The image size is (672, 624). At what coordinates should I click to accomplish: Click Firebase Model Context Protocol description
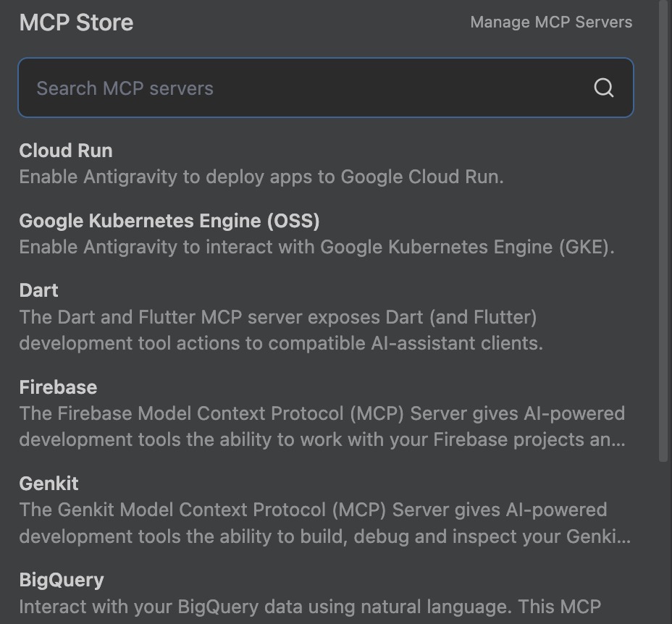pos(322,426)
